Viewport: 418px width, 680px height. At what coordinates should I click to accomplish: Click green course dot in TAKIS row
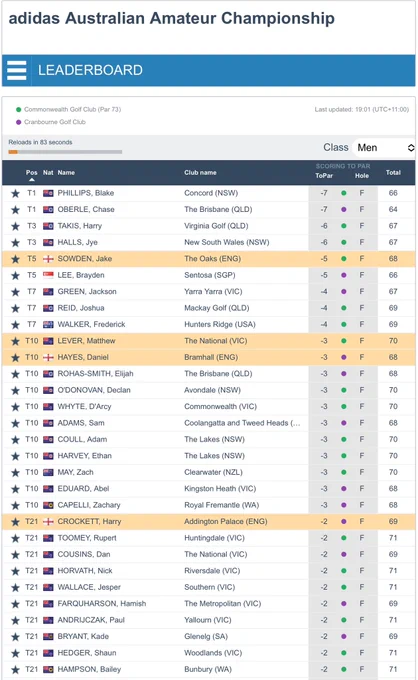pos(343,226)
